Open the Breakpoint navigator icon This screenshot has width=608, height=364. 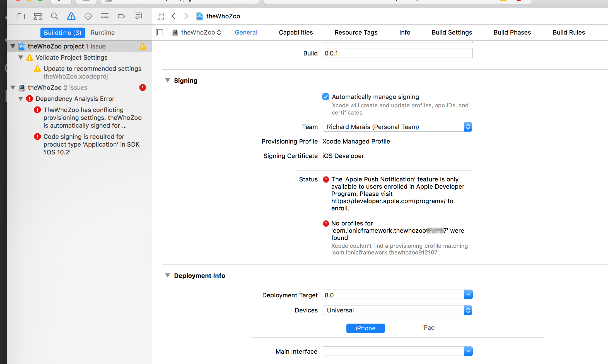click(x=121, y=16)
